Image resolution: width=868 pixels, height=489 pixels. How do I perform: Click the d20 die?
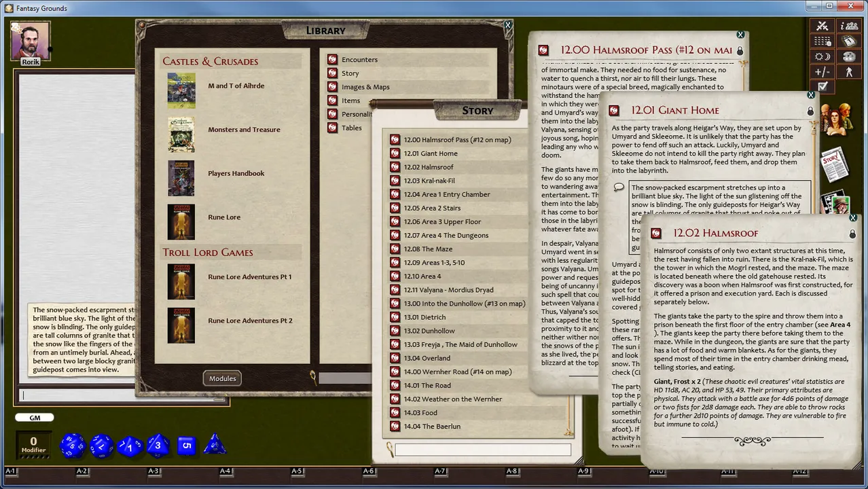(x=72, y=446)
